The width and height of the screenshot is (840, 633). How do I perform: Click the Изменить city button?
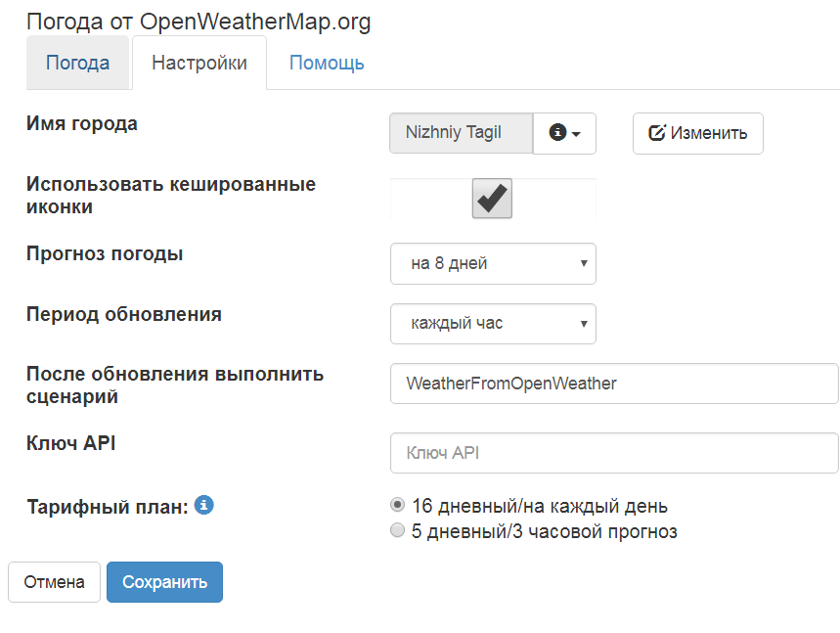697,133
